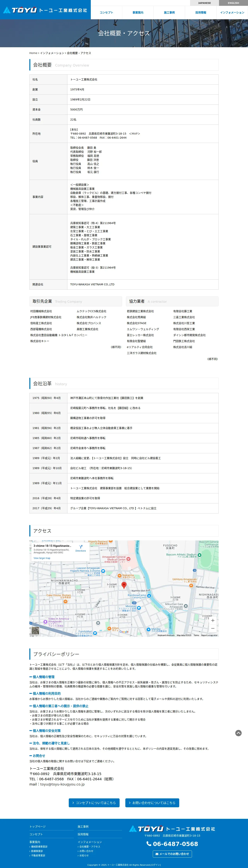Open footer トップページ link

click(x=37, y=826)
